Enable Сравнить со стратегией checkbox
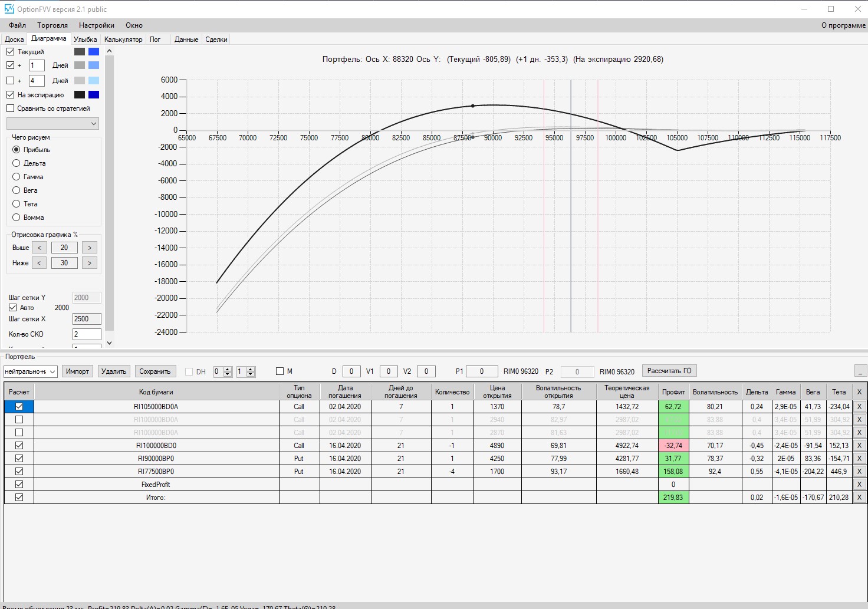Screen dimensions: 868x609 [x=11, y=108]
